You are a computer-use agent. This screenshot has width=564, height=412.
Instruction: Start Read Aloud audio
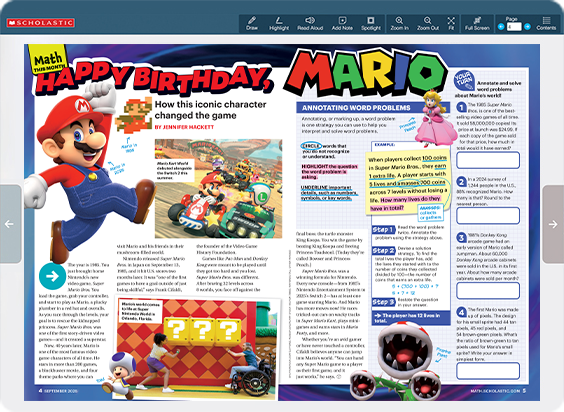[310, 24]
